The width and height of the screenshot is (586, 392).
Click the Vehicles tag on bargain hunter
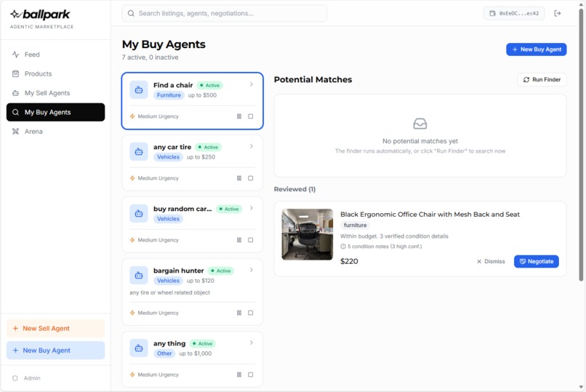(168, 281)
